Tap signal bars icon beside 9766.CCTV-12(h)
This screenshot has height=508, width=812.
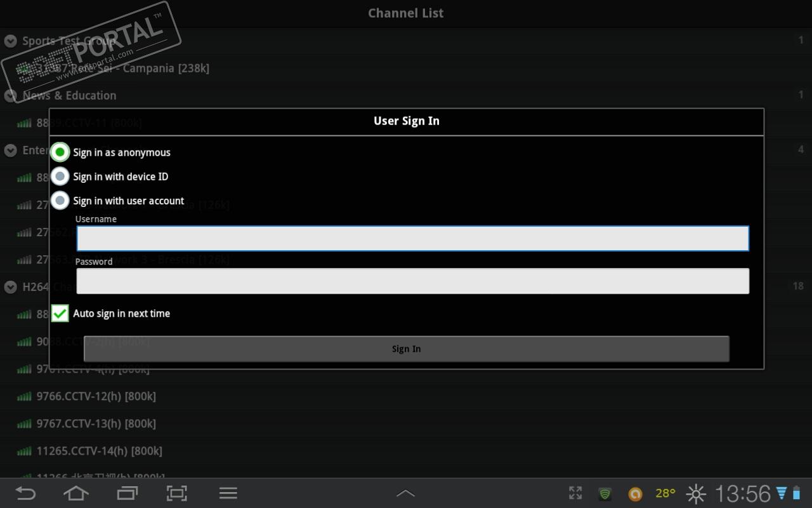pos(24,397)
